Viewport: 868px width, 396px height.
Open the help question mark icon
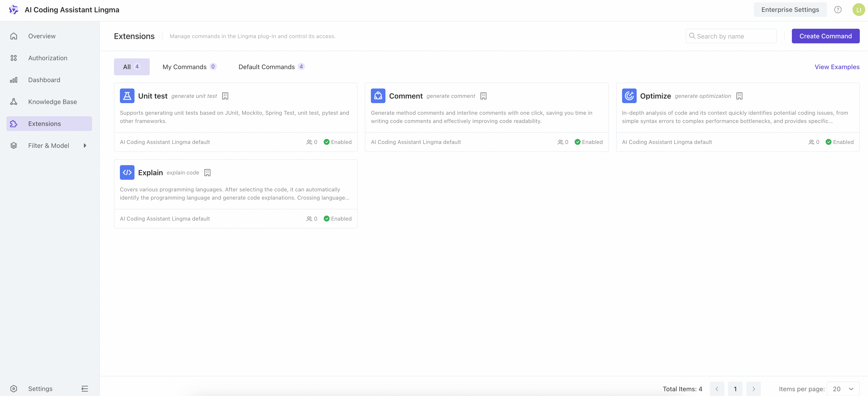click(x=838, y=10)
